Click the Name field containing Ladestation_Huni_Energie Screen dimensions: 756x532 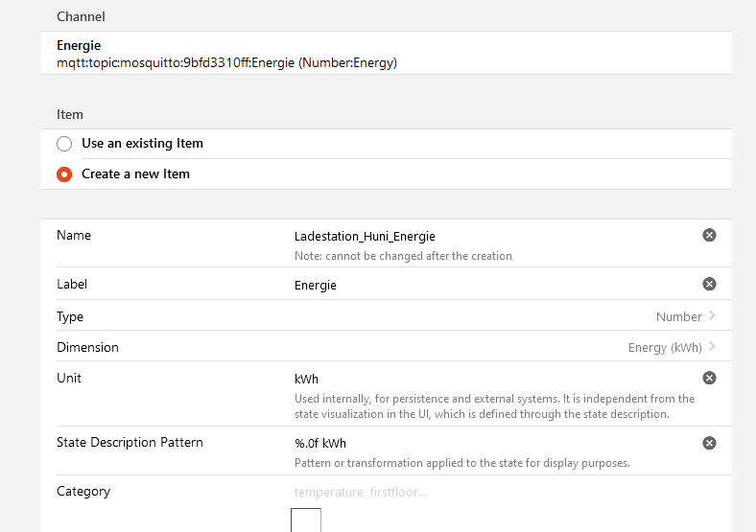(x=480, y=236)
